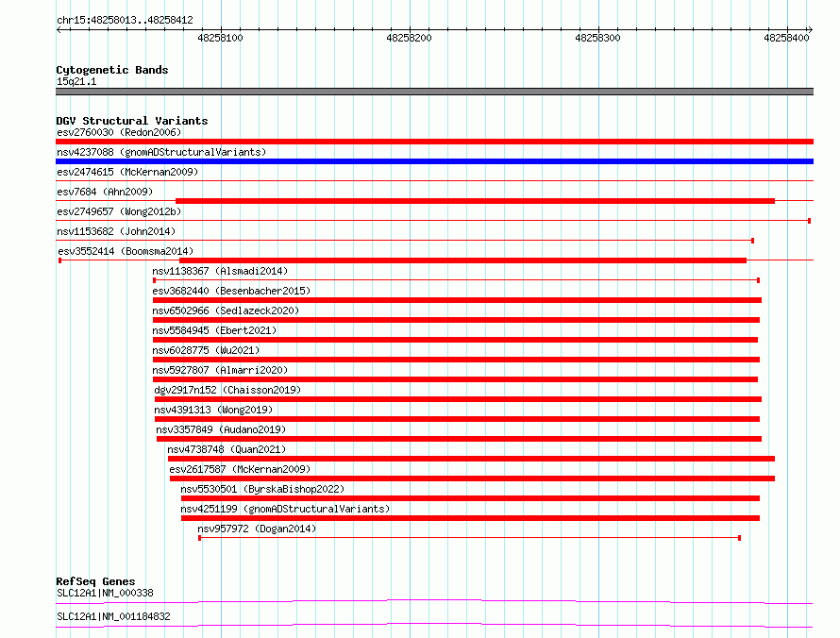
Task: Select the red bar of nsv4391313
Action: coord(457,419)
